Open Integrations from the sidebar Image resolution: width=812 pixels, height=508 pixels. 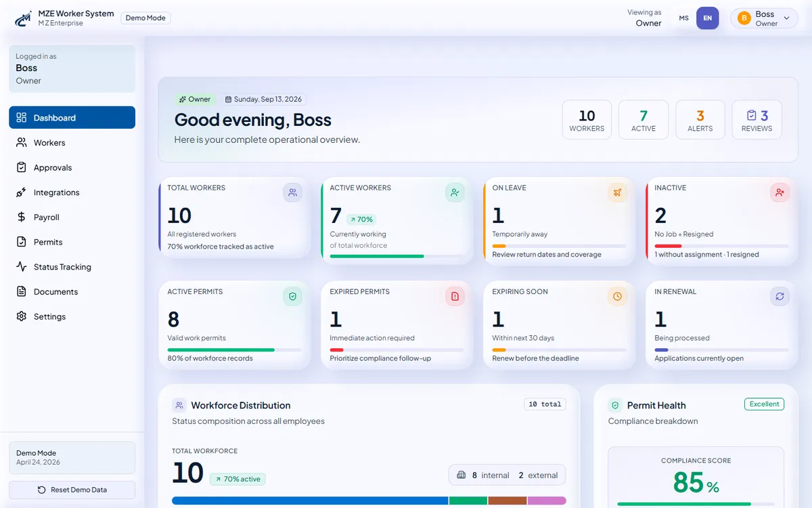pos(72,192)
